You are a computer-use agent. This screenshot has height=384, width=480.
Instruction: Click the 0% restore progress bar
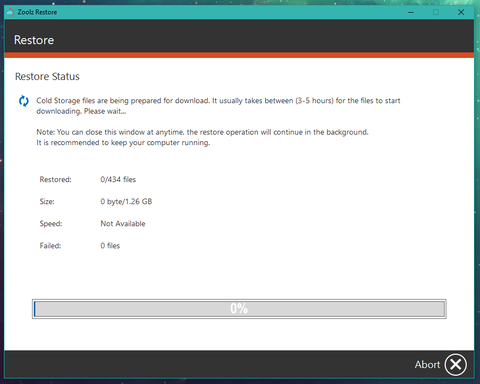[239, 309]
